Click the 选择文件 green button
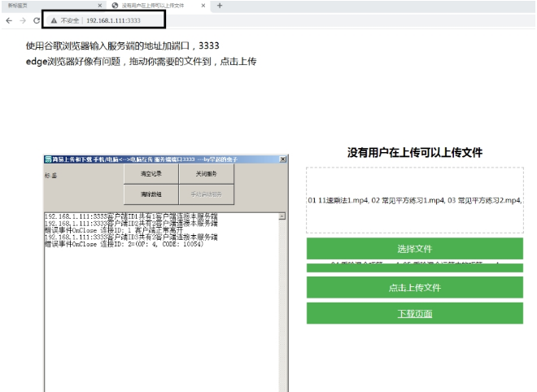The image size is (537, 392). [415, 249]
